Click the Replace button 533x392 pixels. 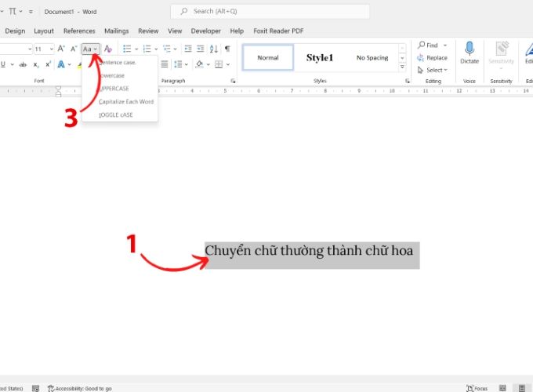pos(432,58)
